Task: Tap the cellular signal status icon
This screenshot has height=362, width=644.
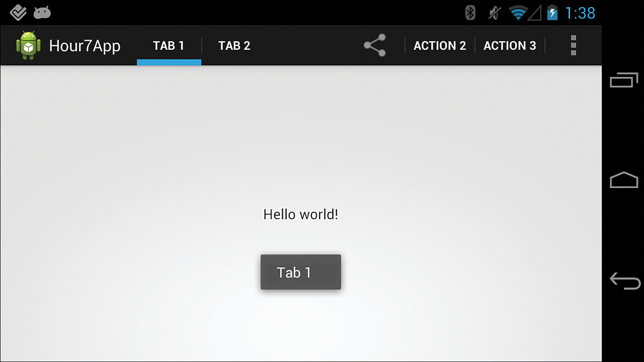Action: point(535,13)
